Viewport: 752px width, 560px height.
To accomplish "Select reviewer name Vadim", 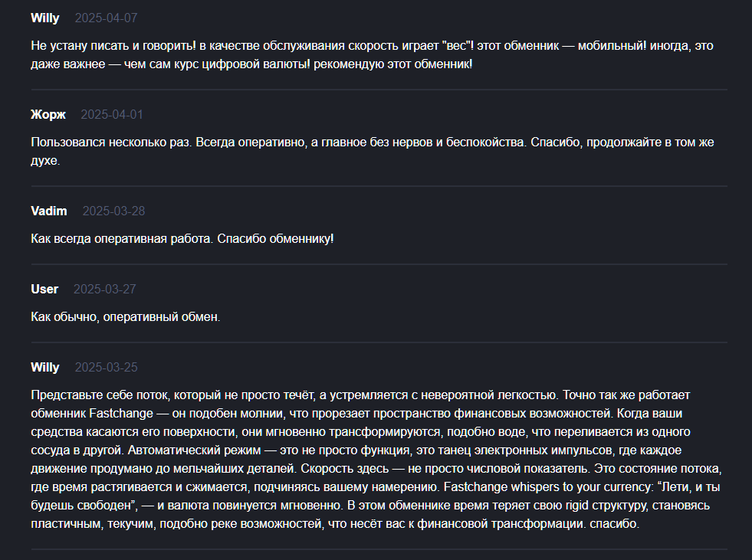I will click(x=49, y=211).
